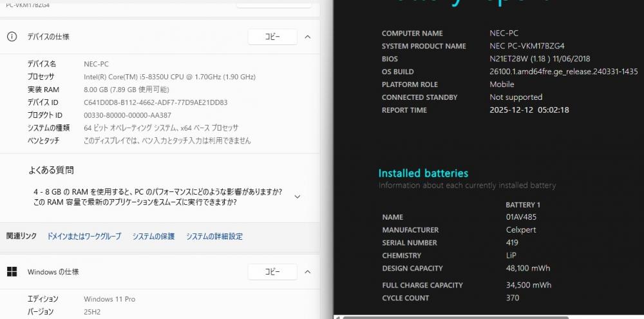Click the エディション label
Image resolution: width=644 pixels, height=319 pixels.
tap(43, 299)
